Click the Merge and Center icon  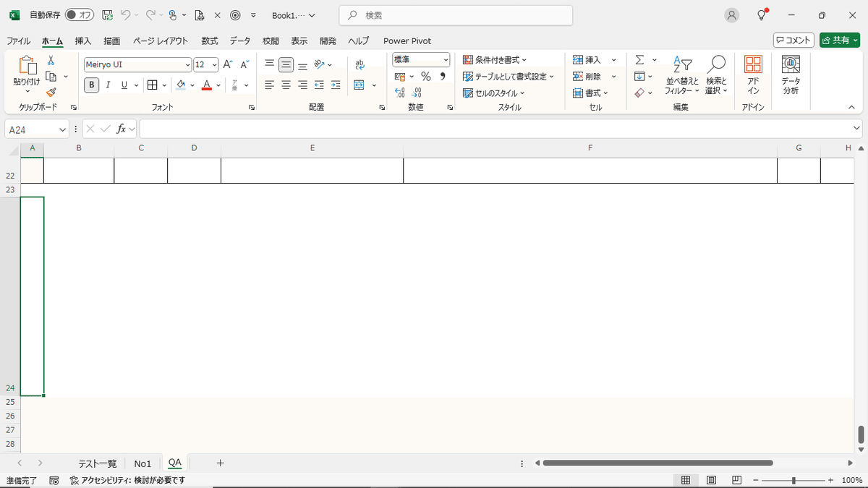(359, 85)
